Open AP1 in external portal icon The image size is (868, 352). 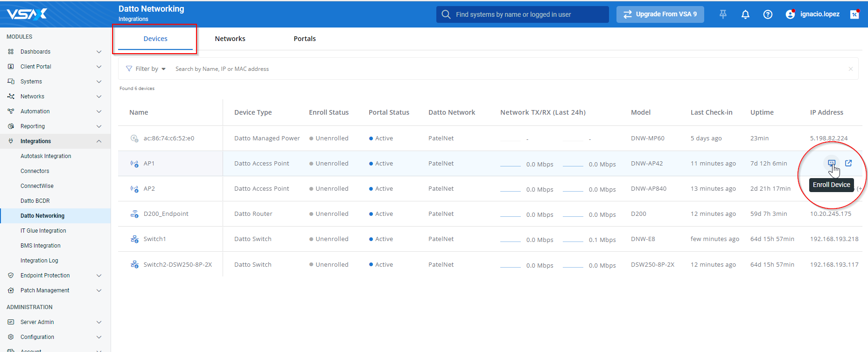point(848,163)
